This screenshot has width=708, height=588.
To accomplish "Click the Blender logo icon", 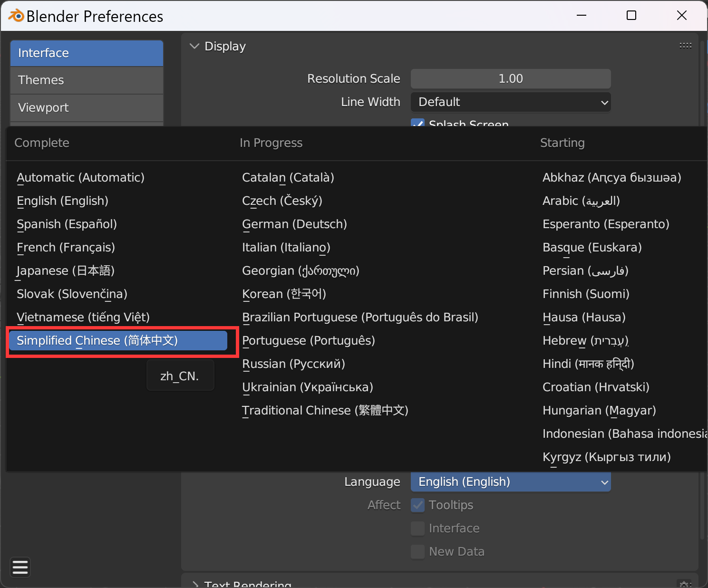I will click(x=16, y=16).
